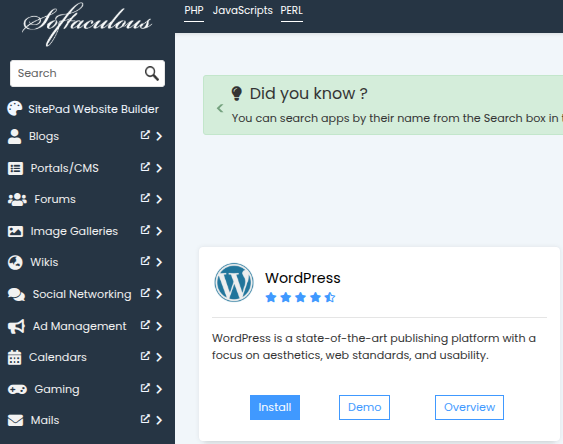Viewport: 563px width, 444px height.
Task: Open Social Networking external link icon
Action: coord(145,293)
